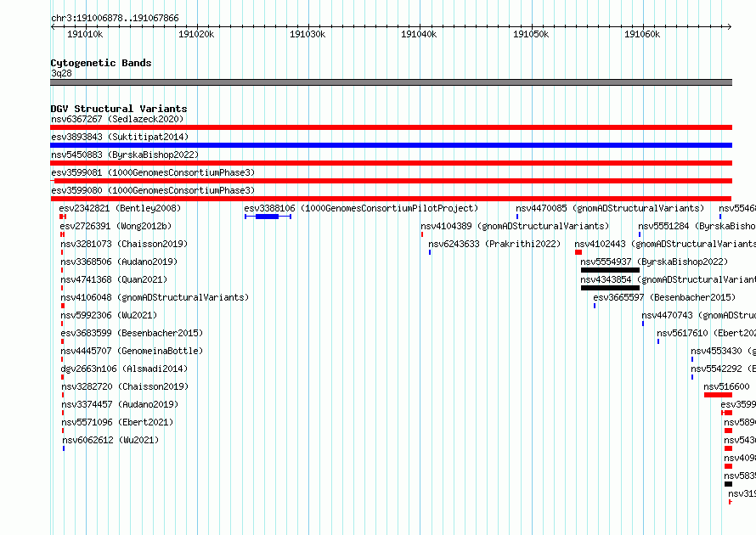The height and width of the screenshot is (535, 756).
Task: Open nsv3281073 (Chaisson2019) variant
Action: (x=124, y=244)
